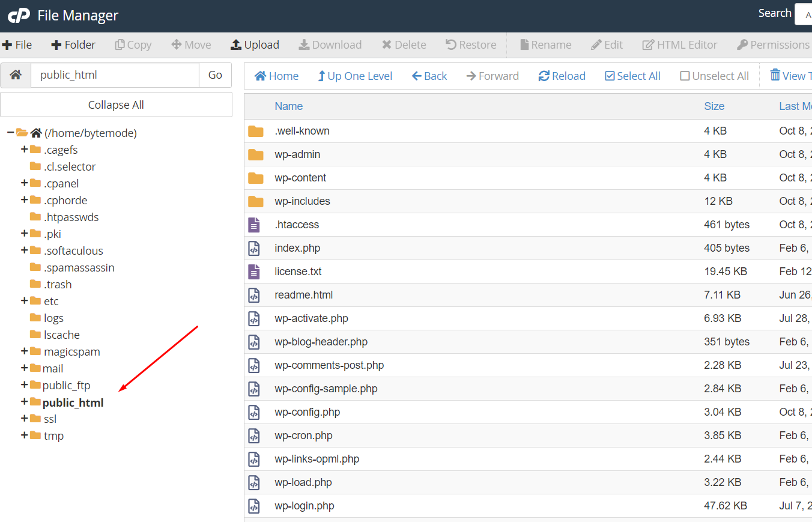Go up one level in directory
The height and width of the screenshot is (522, 812).
tap(355, 76)
